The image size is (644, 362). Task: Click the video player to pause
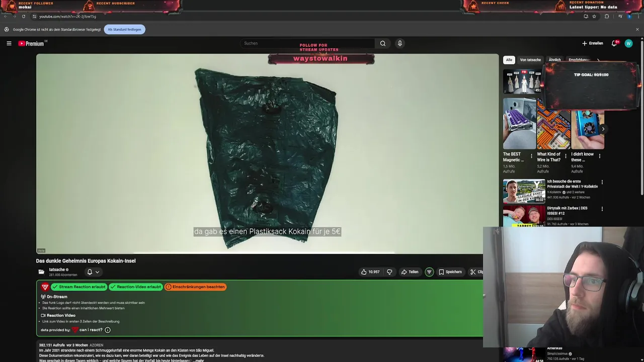pos(267,153)
